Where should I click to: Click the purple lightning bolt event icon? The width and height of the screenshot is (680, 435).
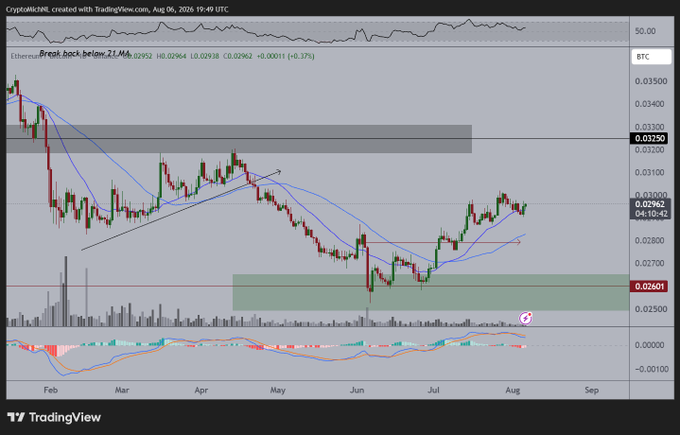click(x=526, y=318)
